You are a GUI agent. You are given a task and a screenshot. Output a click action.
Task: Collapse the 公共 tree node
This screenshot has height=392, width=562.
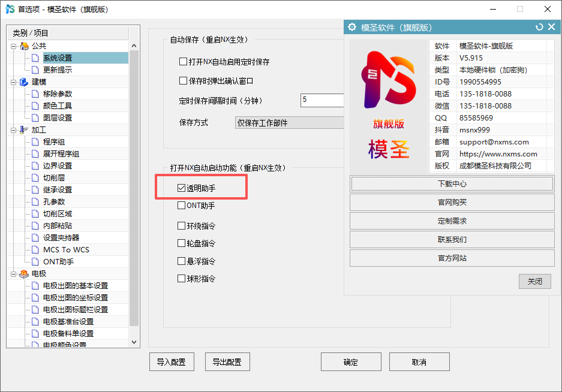coord(13,46)
